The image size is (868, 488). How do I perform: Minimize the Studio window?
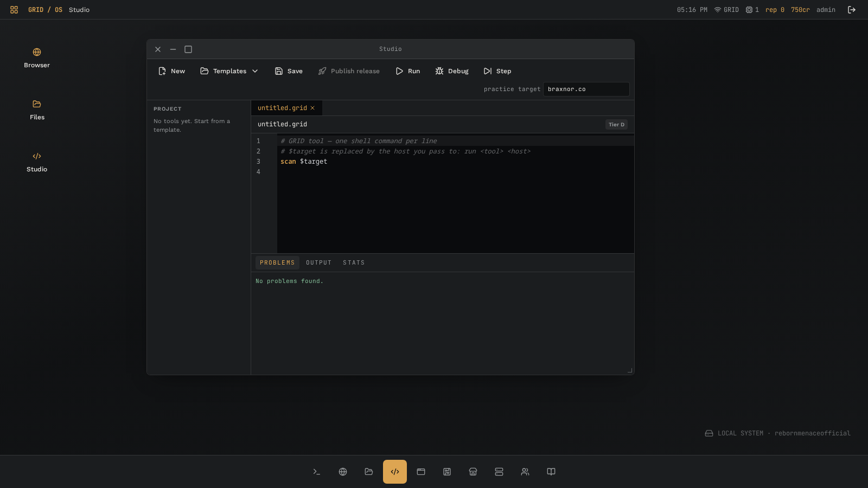(173, 49)
